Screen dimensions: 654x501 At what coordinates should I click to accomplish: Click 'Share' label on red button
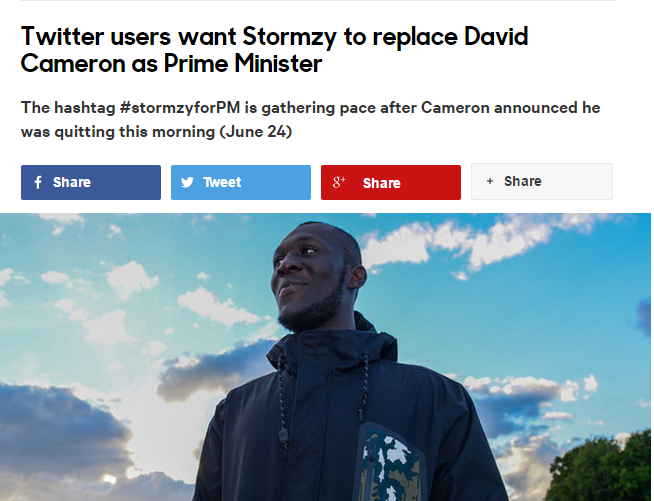(x=382, y=183)
